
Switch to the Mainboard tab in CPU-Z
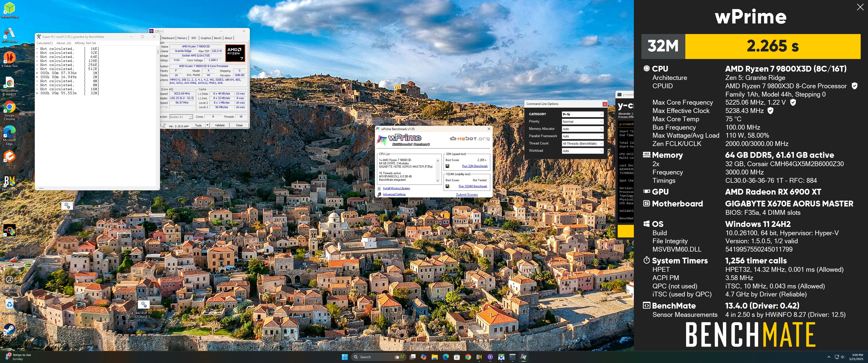click(168, 38)
